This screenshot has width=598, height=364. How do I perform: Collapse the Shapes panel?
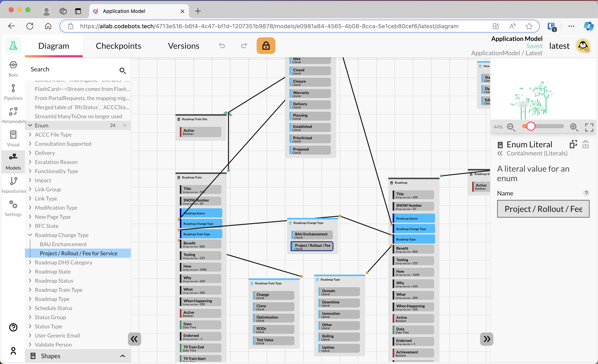point(123,356)
